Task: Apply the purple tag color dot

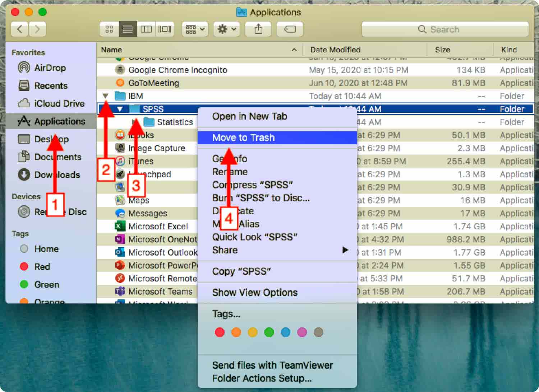Action: pos(302,332)
